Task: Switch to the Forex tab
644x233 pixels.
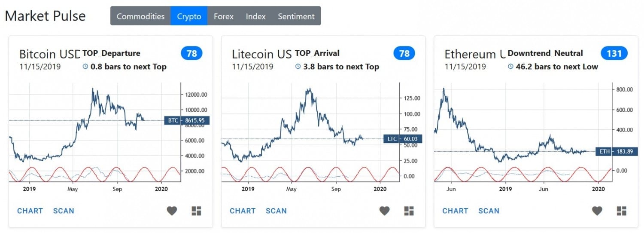Action: click(224, 16)
